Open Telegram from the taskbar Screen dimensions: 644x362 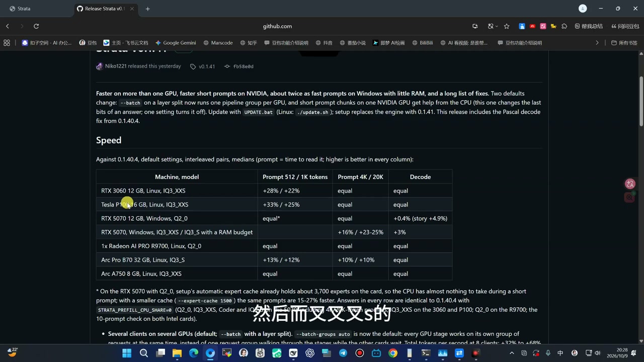pos(343,353)
